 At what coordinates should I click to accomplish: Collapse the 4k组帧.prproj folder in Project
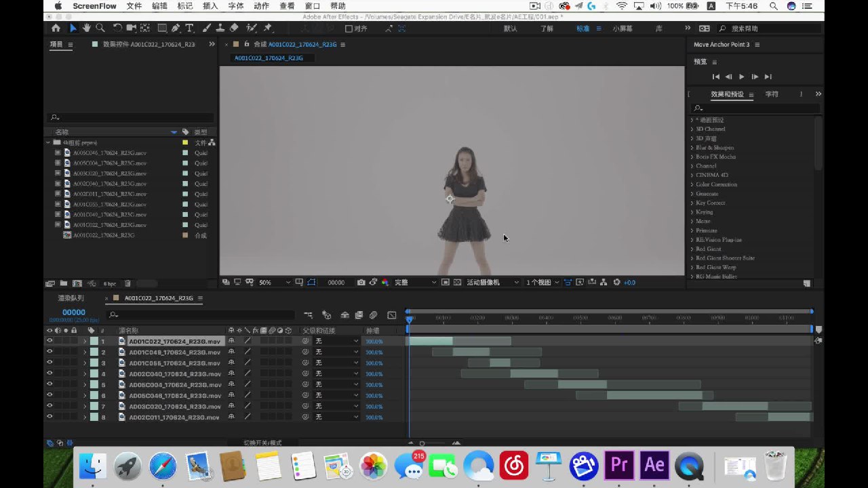click(x=49, y=143)
